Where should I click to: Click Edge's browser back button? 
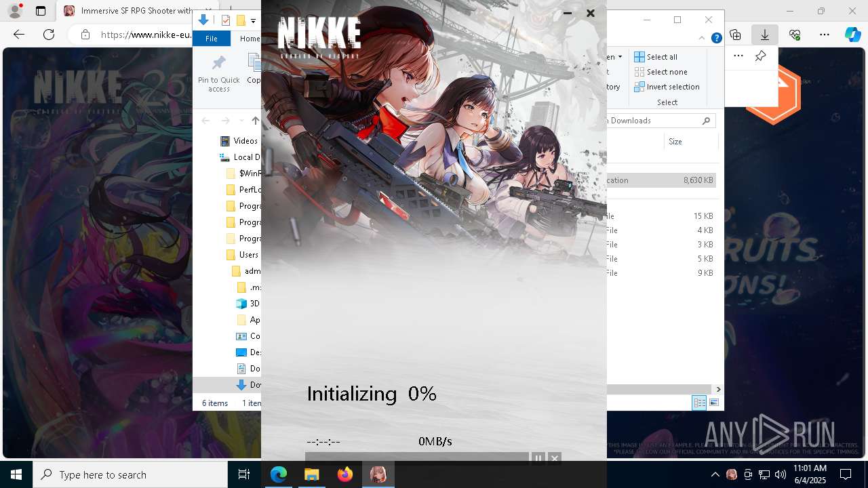tap(19, 35)
